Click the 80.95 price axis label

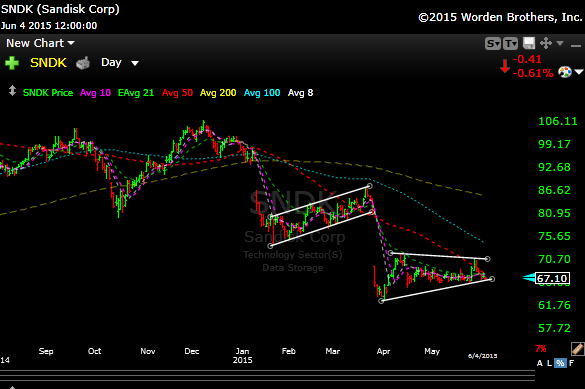[x=554, y=213]
